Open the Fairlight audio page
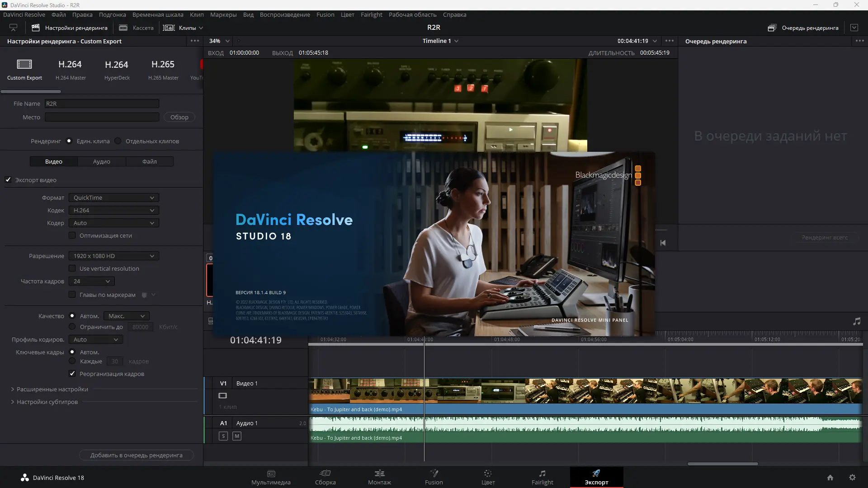Viewport: 868px width, 488px height. [x=542, y=478]
